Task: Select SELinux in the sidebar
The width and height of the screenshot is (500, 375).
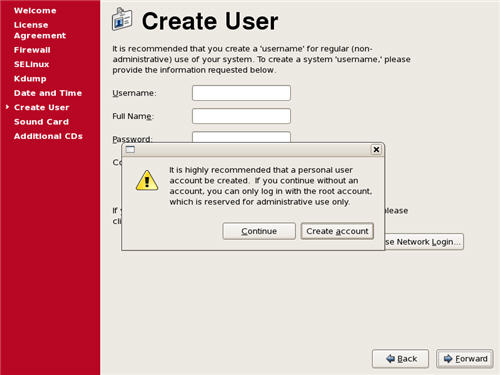Action: point(31,64)
